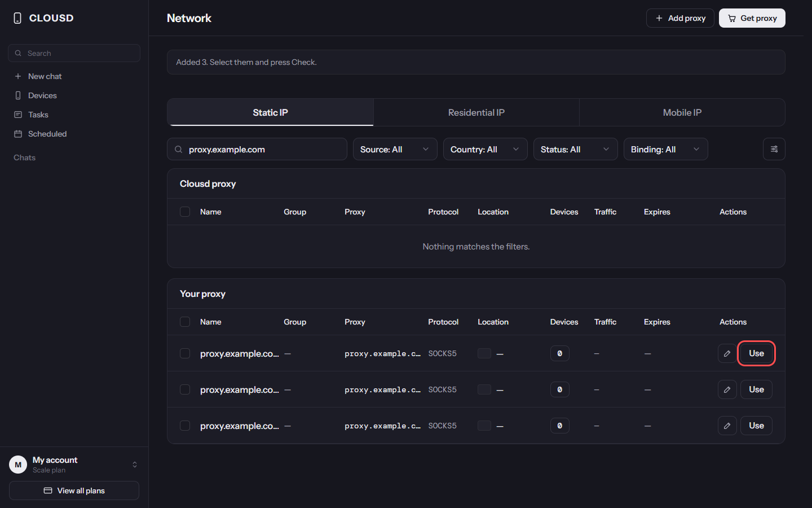The height and width of the screenshot is (508, 812).
Task: Open Devices via its phone icon
Action: point(18,95)
